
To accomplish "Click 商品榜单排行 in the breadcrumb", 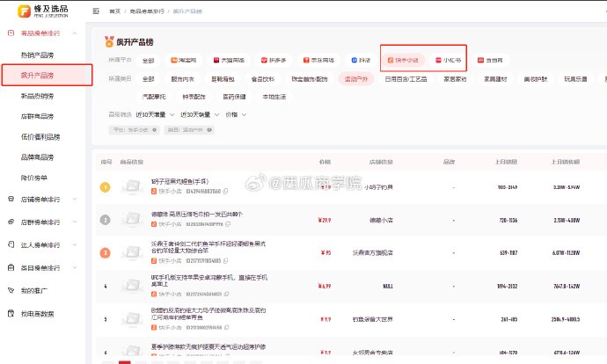I will (147, 11).
